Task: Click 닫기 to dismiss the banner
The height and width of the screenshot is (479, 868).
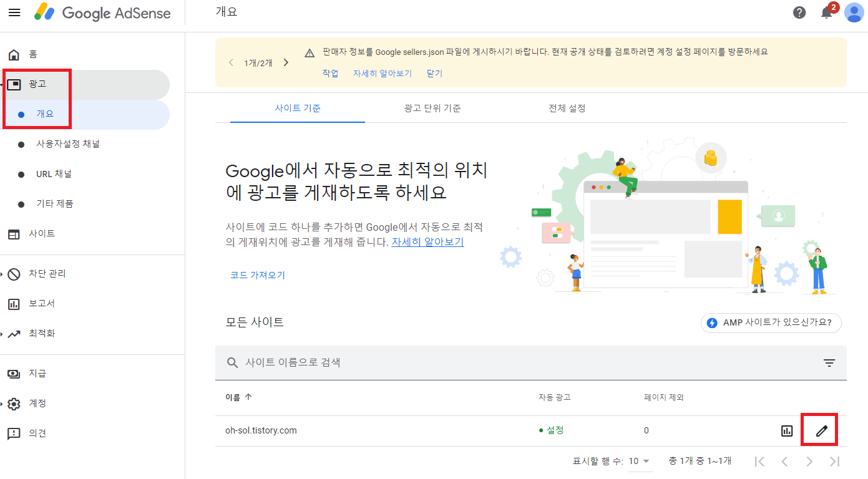Action: tap(434, 73)
